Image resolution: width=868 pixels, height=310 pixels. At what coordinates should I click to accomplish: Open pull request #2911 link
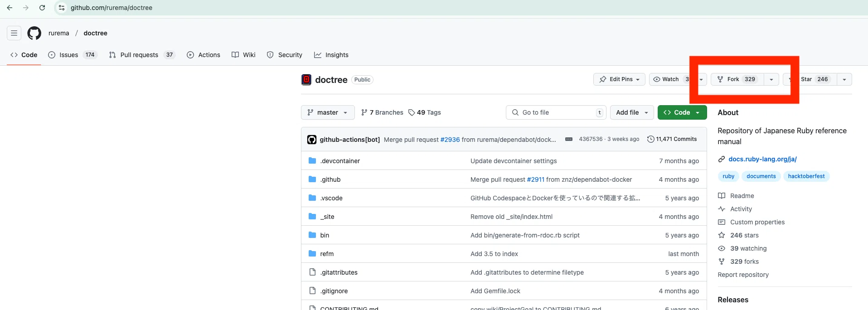point(536,179)
